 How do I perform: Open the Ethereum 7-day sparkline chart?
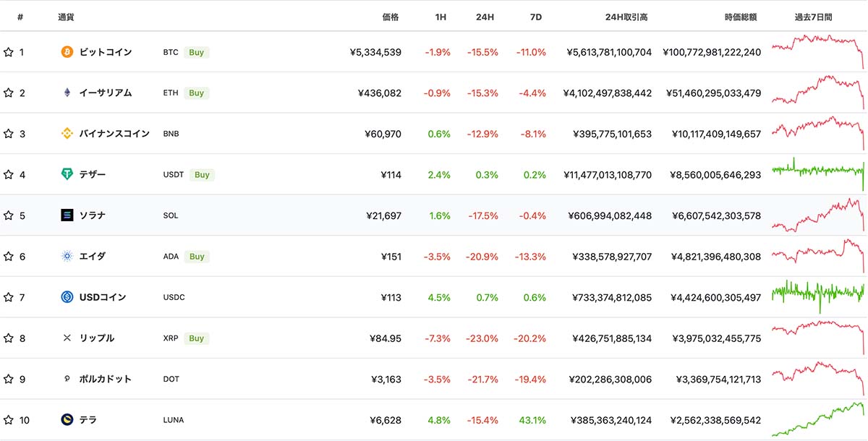(818, 93)
